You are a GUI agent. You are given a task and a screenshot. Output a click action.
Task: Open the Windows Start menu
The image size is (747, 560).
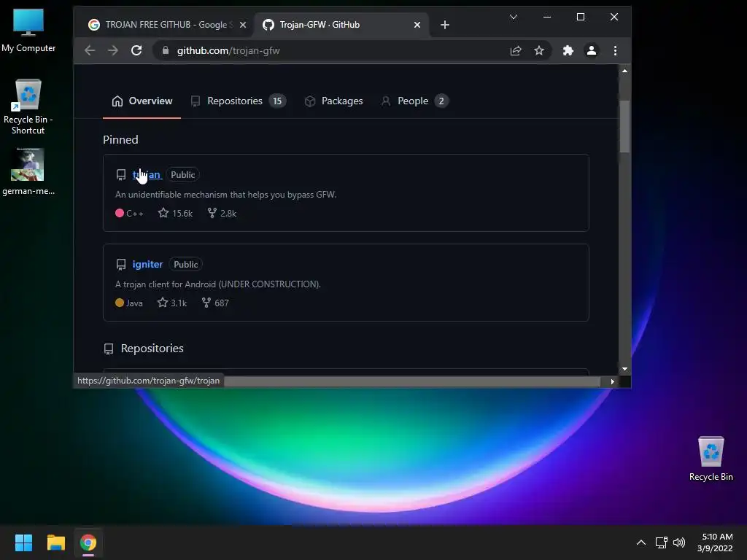(x=23, y=542)
